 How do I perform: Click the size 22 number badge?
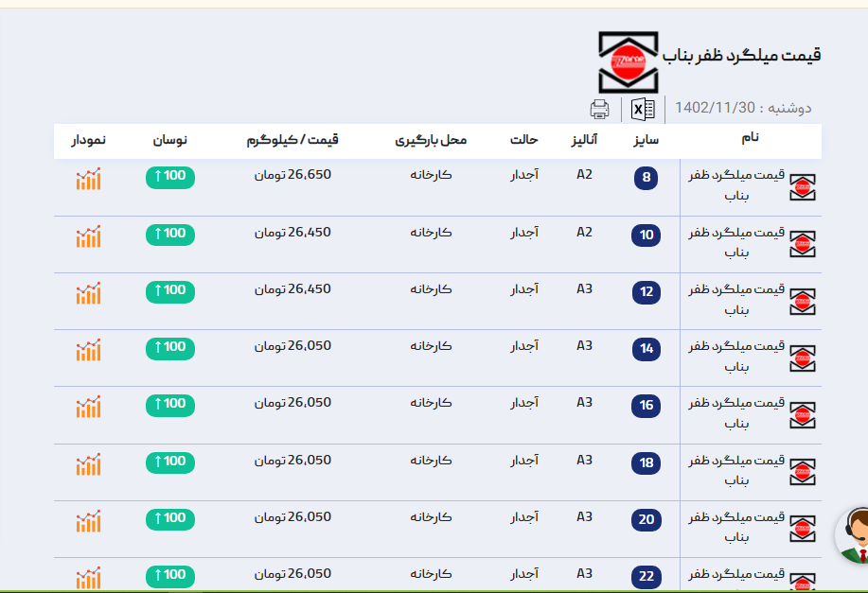(x=647, y=576)
